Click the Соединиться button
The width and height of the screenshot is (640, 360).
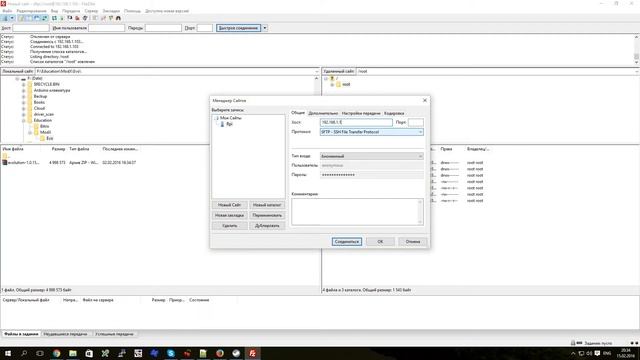pos(347,242)
